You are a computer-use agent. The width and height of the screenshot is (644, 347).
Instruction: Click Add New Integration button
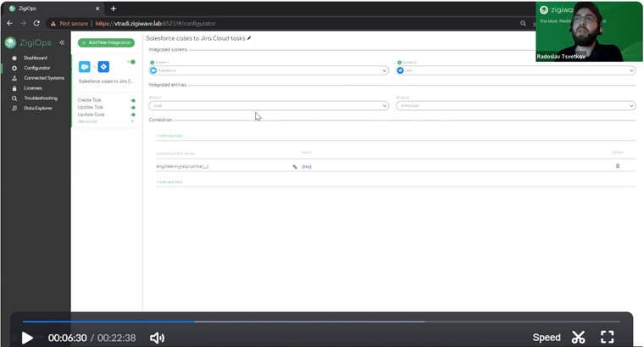pos(107,42)
